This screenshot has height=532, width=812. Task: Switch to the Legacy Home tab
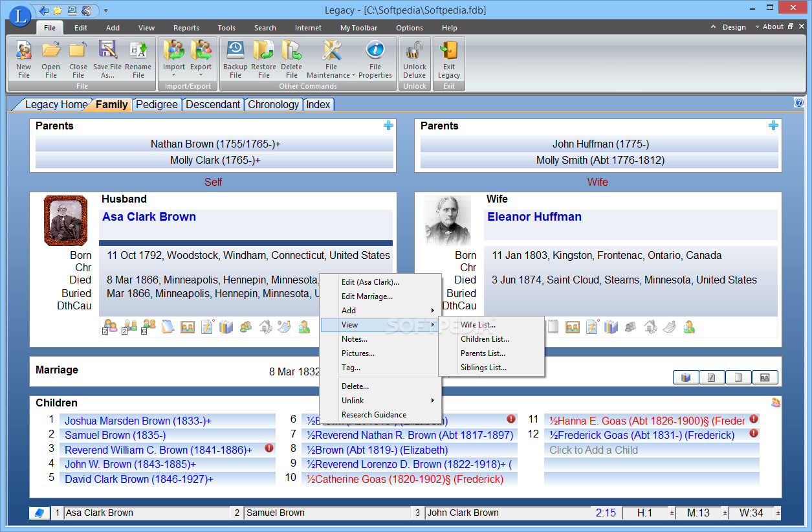tap(56, 104)
